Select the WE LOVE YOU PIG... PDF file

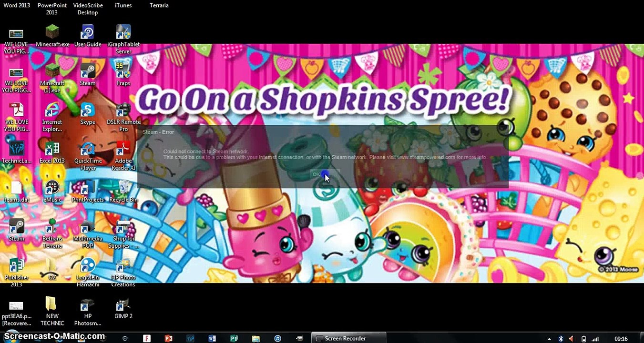pos(17,118)
